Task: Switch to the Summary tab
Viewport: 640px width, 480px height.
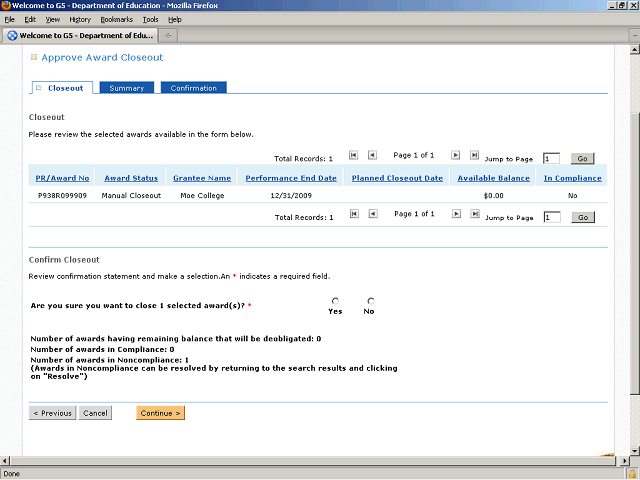Action: [127, 88]
